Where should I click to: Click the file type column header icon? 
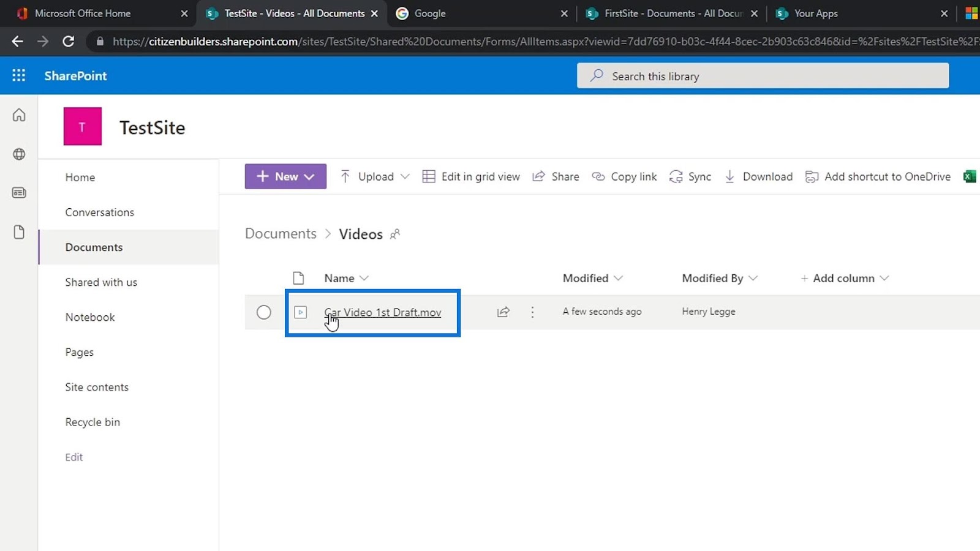(x=298, y=278)
